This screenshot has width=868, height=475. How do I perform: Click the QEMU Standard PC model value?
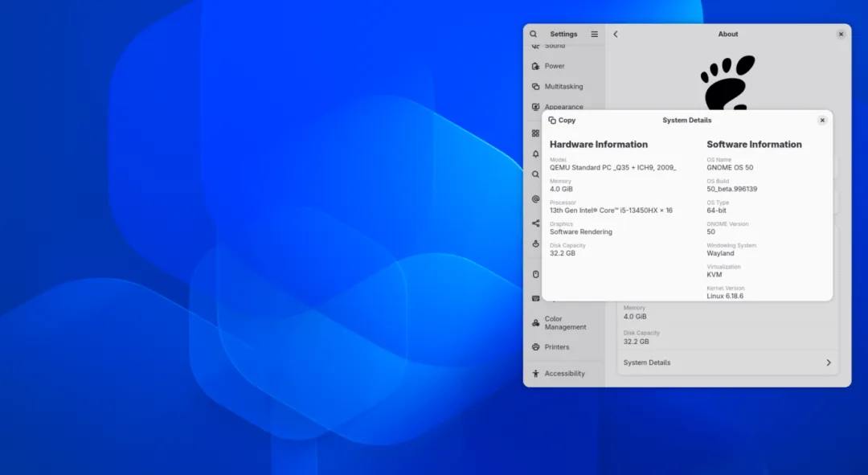point(612,168)
